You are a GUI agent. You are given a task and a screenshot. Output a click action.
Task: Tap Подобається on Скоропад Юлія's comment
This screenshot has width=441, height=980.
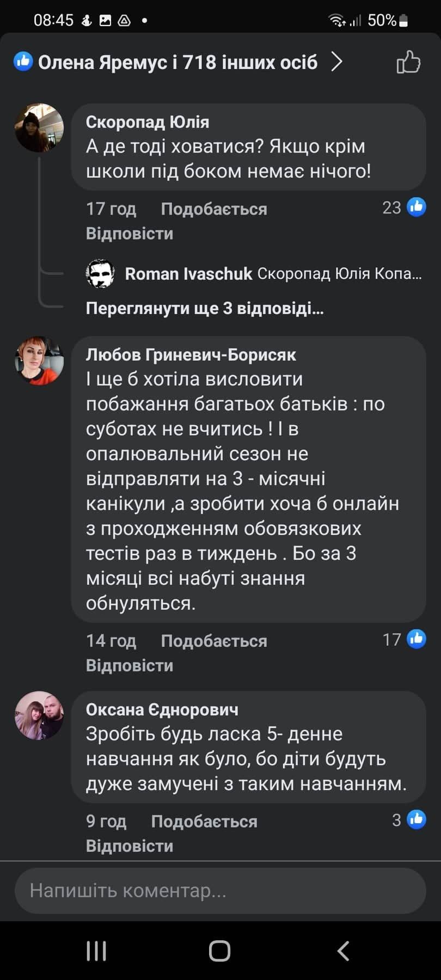(x=213, y=209)
